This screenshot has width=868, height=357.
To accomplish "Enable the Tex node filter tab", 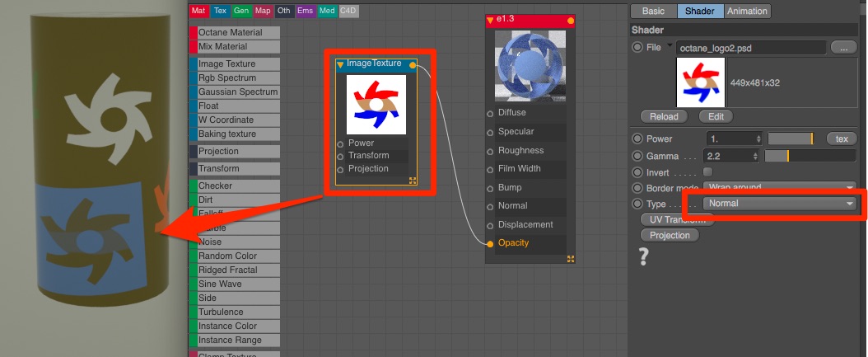I will (220, 11).
